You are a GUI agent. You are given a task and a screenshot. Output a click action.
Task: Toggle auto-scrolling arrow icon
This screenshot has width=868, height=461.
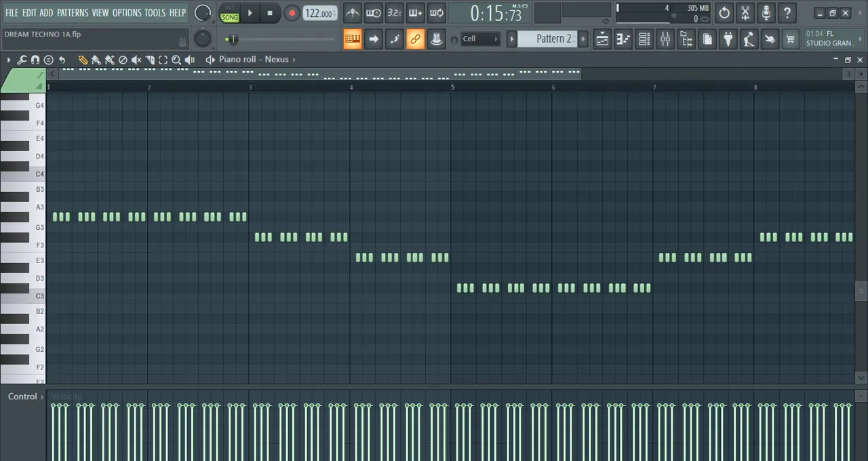coord(374,39)
